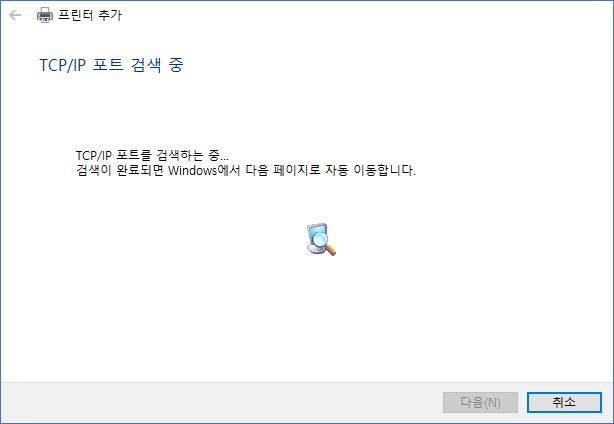Click the monitor base of the search icon
Viewport: 614px width, 424px height.
pyautogui.click(x=314, y=249)
